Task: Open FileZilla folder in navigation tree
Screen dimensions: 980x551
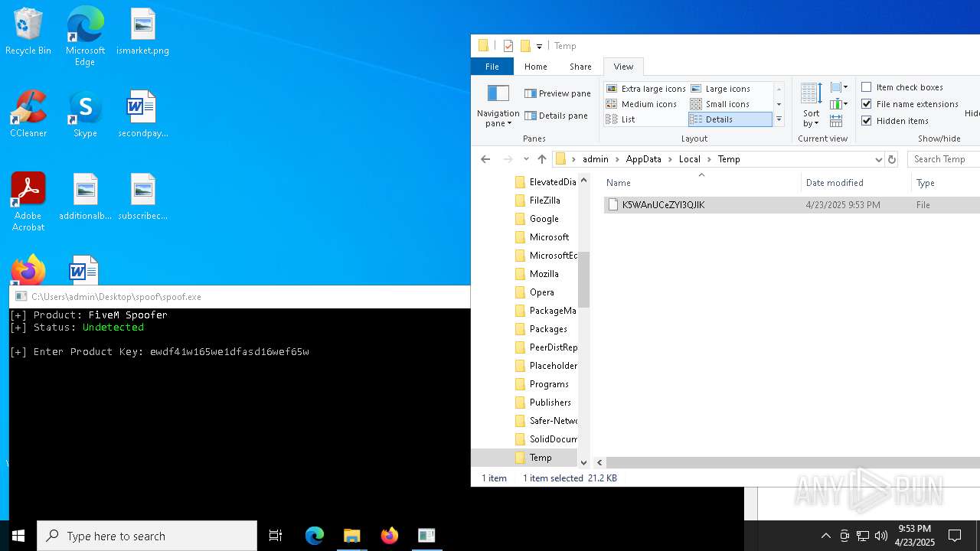Action: tap(544, 201)
